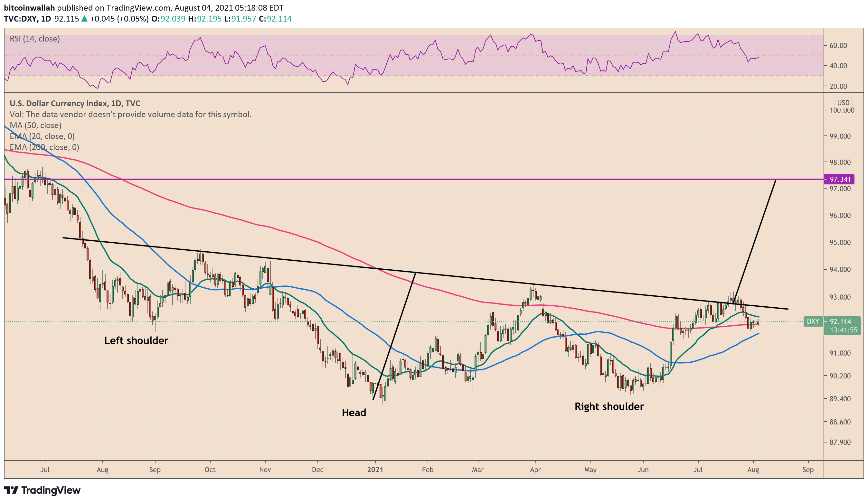Click the 93.000 price axis label
The height and width of the screenshot is (502, 868).
[840, 297]
